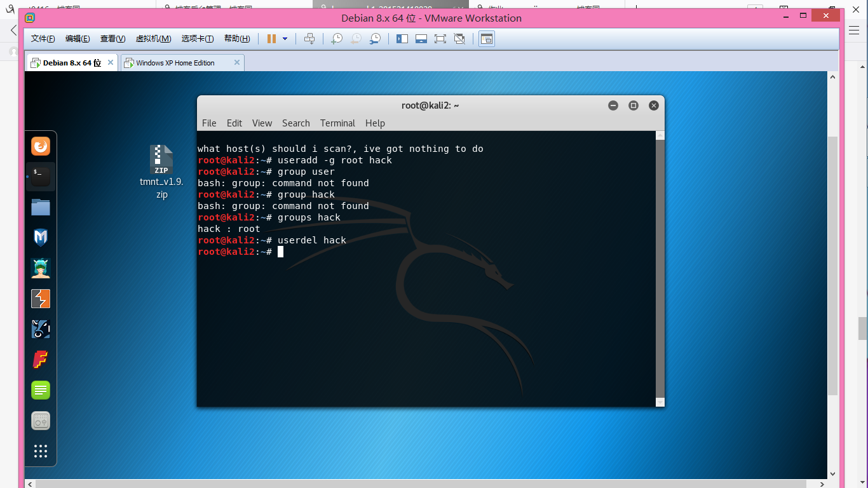Open the snapshot manager icon
Image resolution: width=868 pixels, height=488 pixels.
pos(376,39)
